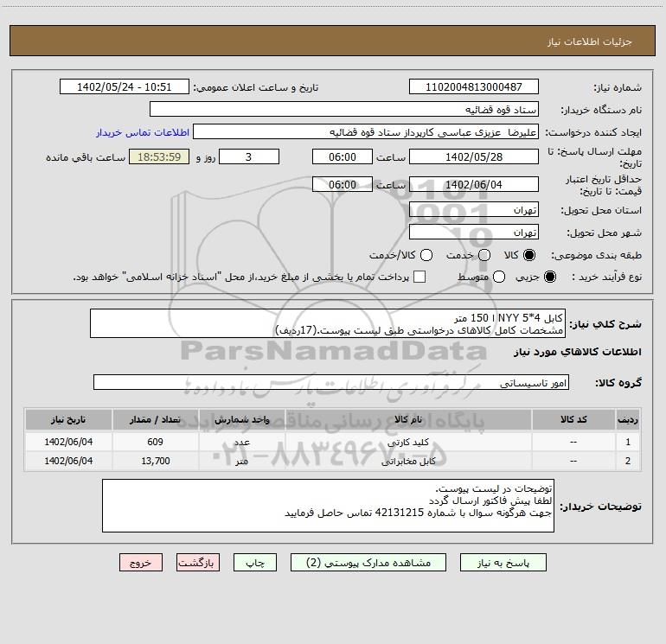Click the need date in کابل مخابراتی row
The height and width of the screenshot is (644, 666).
(68, 461)
